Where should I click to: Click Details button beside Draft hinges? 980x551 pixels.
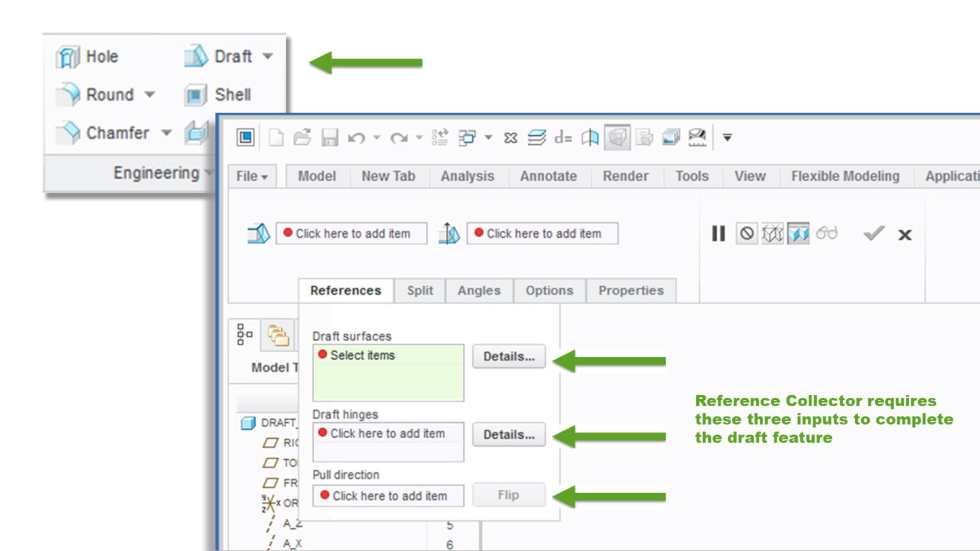pos(509,434)
